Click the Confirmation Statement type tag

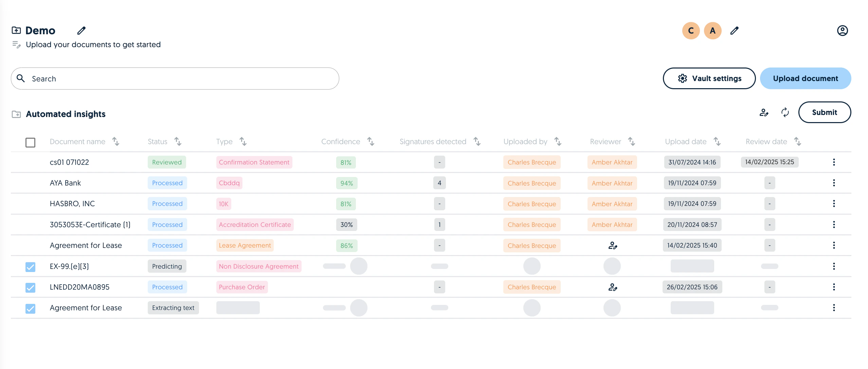pos(254,162)
